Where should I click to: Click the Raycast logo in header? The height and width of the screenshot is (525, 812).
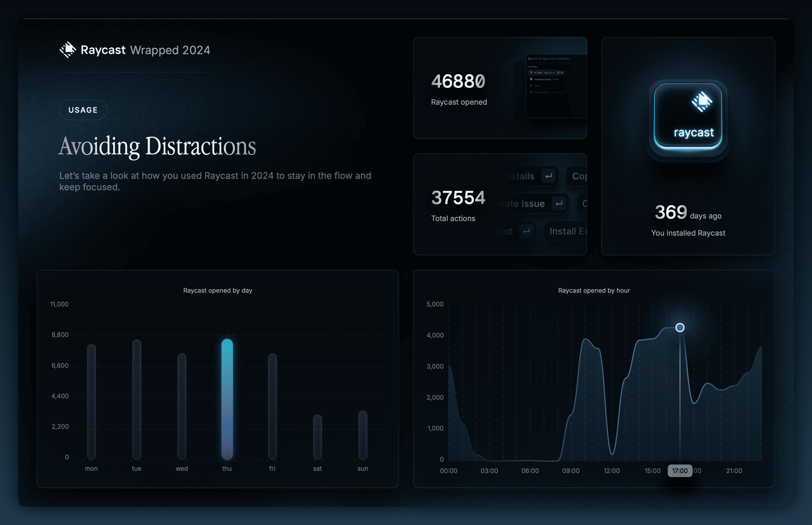tap(68, 50)
